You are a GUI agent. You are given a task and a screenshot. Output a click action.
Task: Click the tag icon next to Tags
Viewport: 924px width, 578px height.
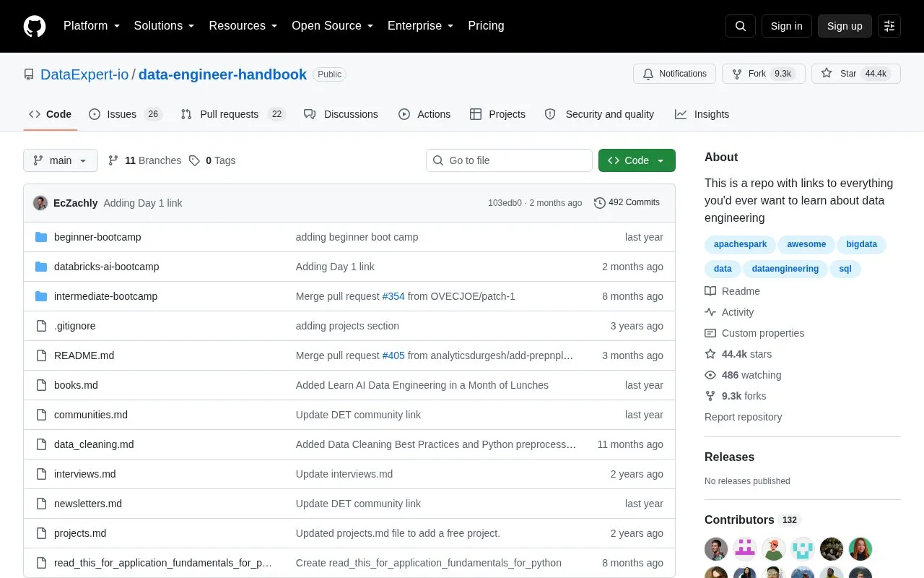coord(194,160)
